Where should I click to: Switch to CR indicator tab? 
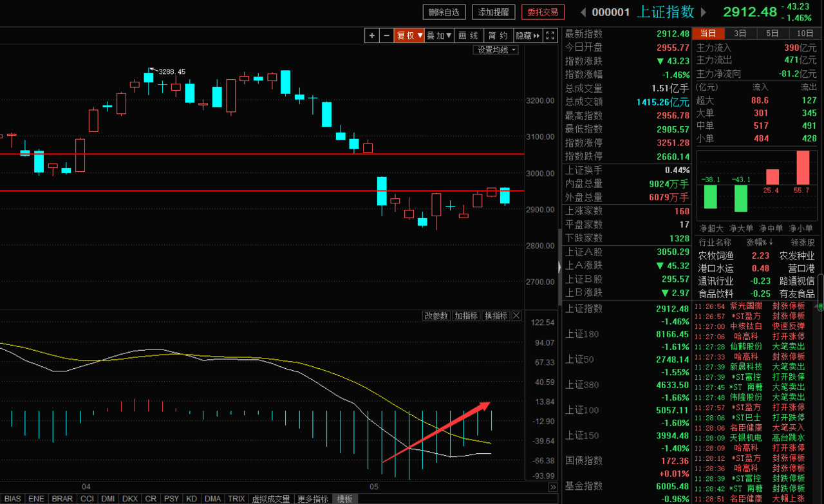coord(151,499)
